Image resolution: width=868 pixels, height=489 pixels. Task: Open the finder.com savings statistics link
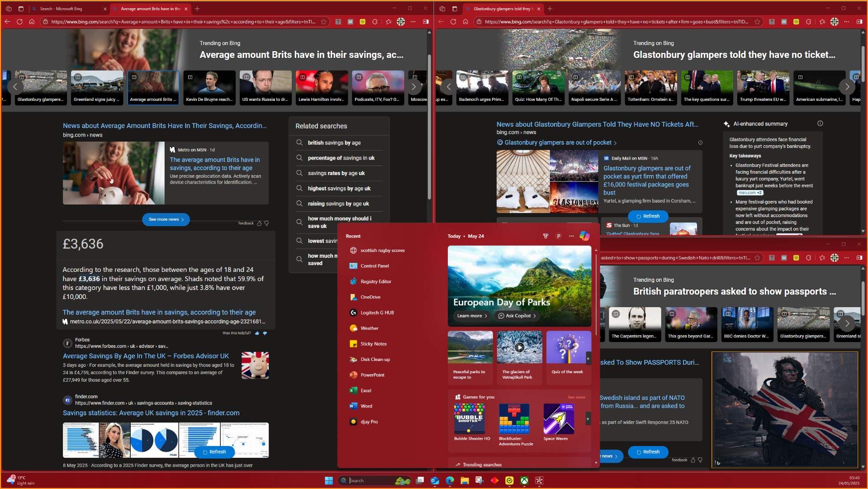tap(151, 413)
